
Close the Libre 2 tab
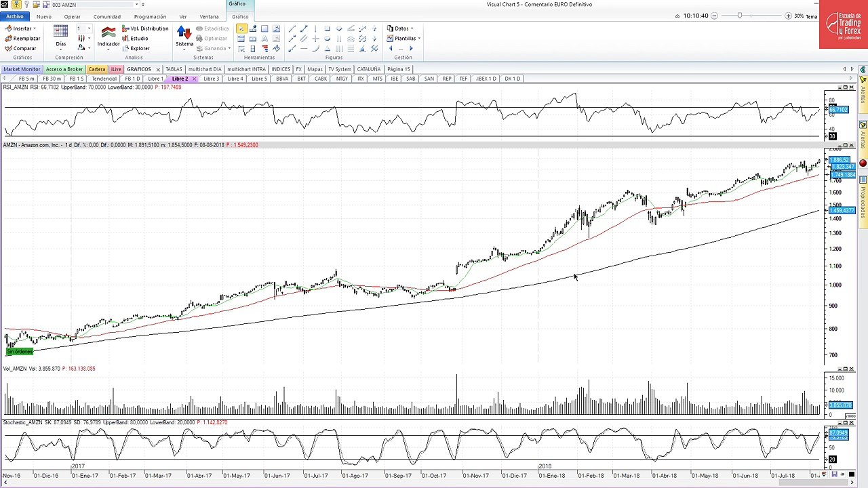click(195, 79)
